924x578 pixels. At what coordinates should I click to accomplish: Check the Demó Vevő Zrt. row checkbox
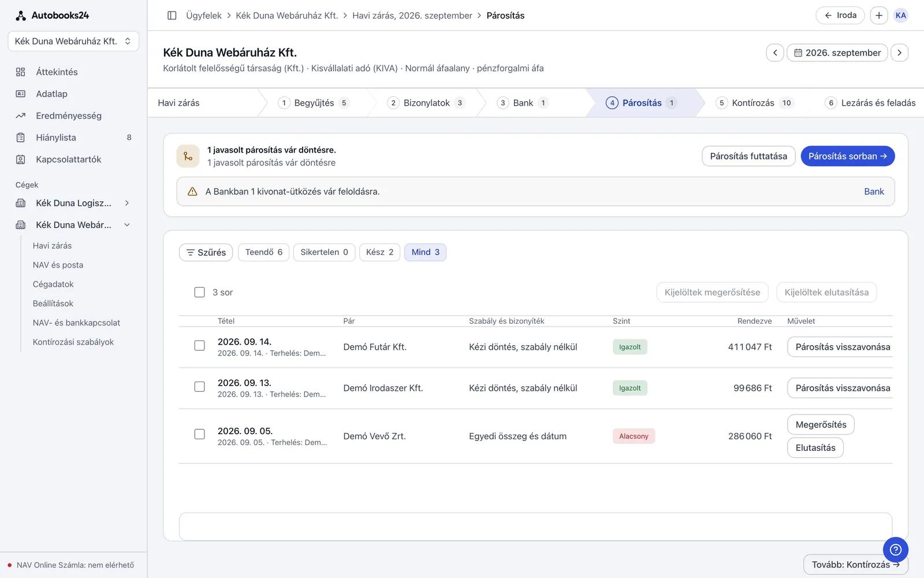pyautogui.click(x=200, y=434)
